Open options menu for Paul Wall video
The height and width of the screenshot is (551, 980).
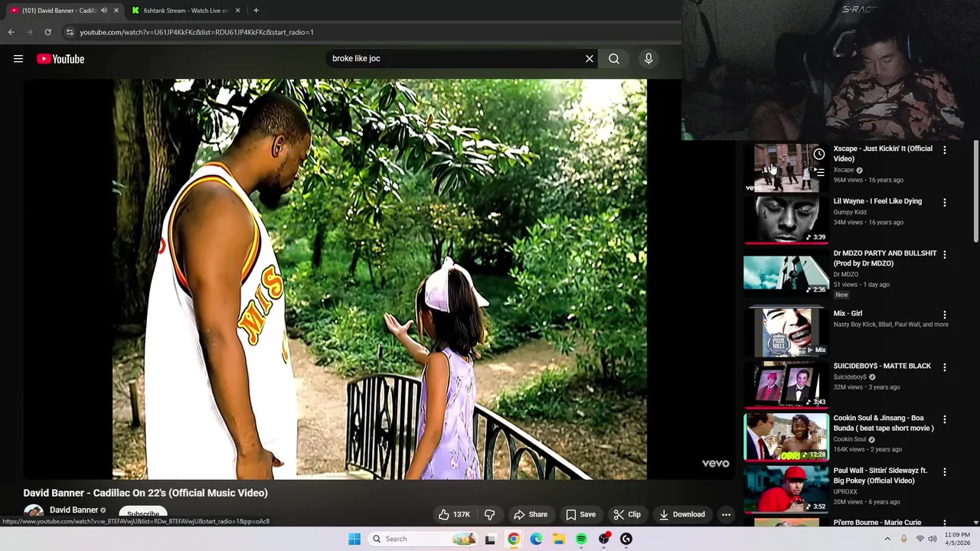click(x=944, y=472)
